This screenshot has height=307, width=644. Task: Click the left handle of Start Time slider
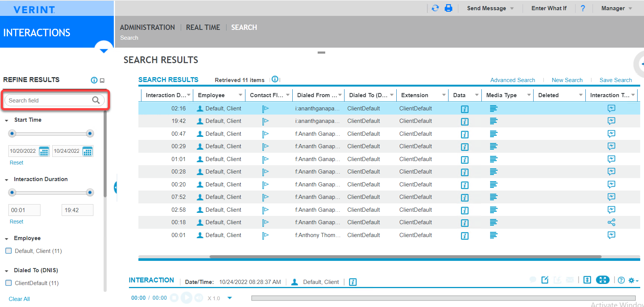click(12, 133)
